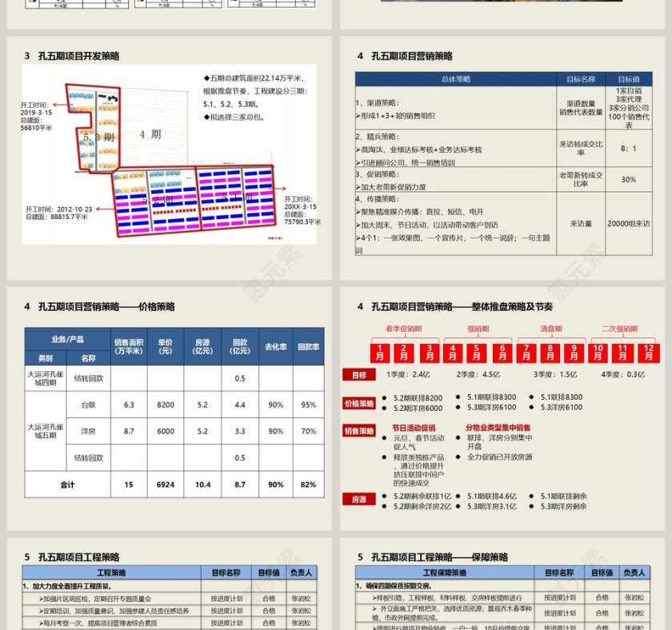Select the 合计 row in price table
This screenshot has height=630, width=672.
point(68,484)
